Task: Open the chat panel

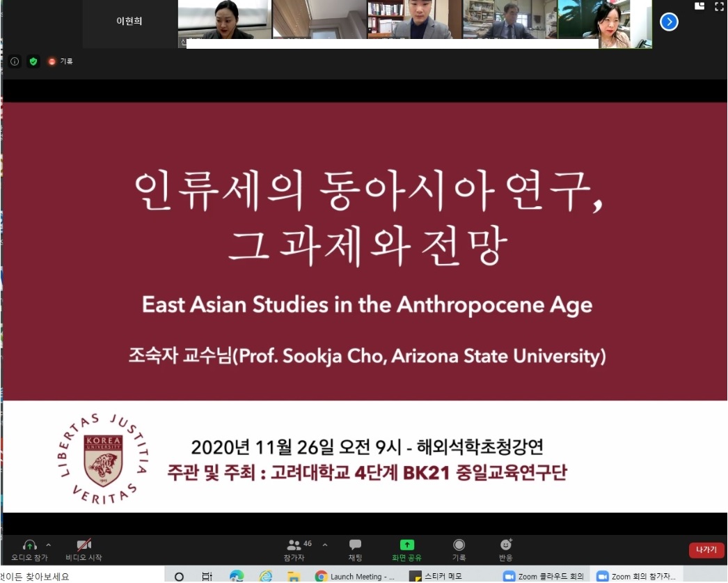Action: 355,545
